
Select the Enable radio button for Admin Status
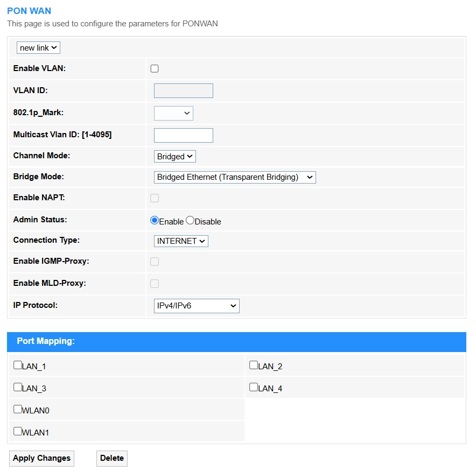155,221
